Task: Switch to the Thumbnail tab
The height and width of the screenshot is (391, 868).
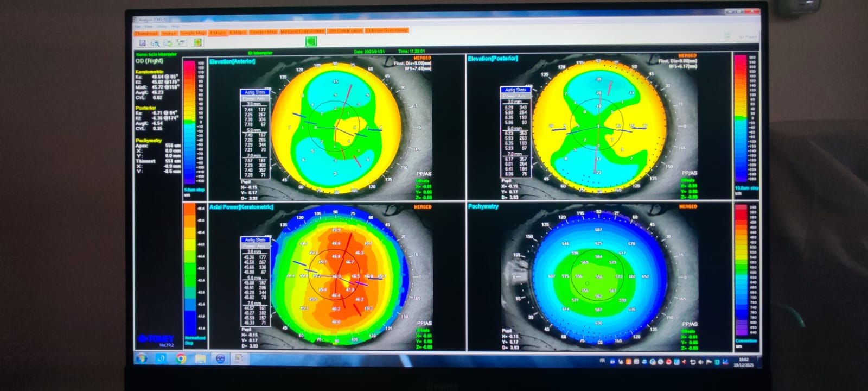Action: [146, 33]
